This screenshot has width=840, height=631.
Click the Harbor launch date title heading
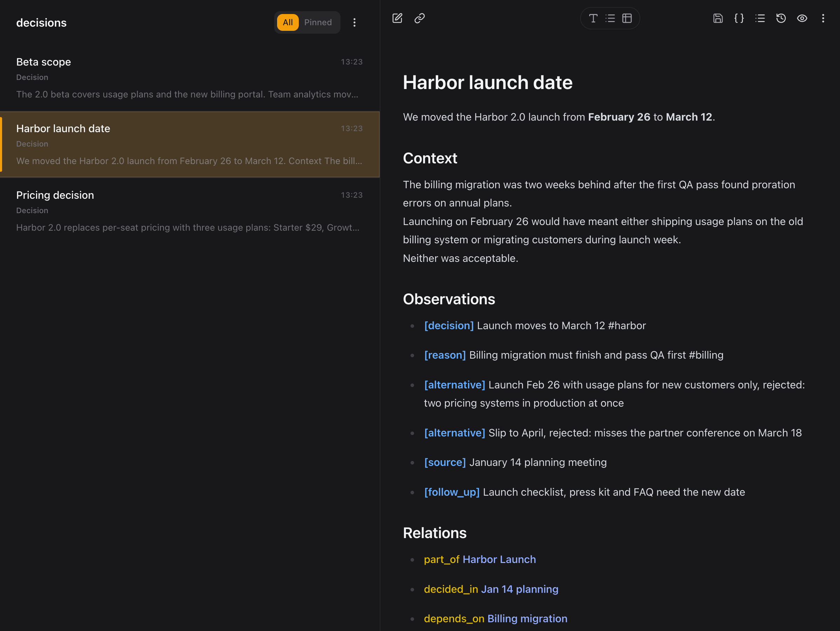[488, 82]
